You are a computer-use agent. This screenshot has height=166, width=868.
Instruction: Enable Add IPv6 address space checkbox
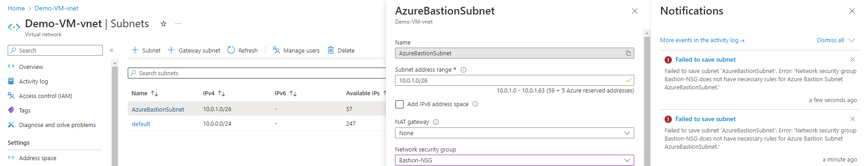[x=400, y=104]
